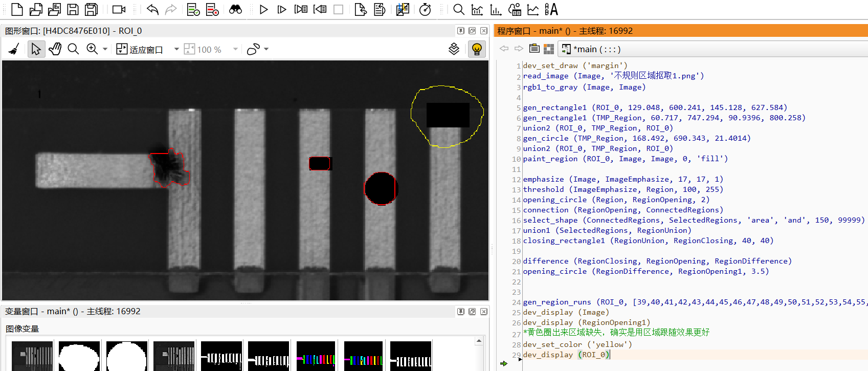This screenshot has height=371, width=868.
Task: Open the line profile tool
Action: 533,9
